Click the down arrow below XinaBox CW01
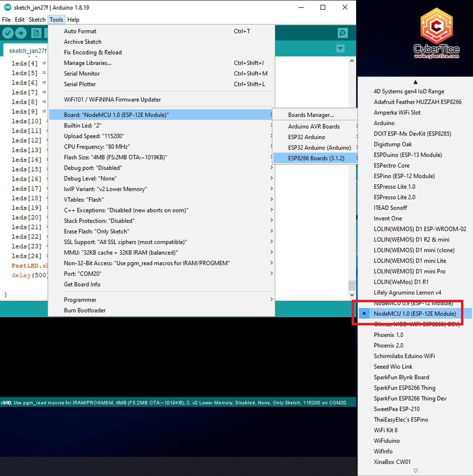This screenshot has width=473, height=476. pos(415,471)
